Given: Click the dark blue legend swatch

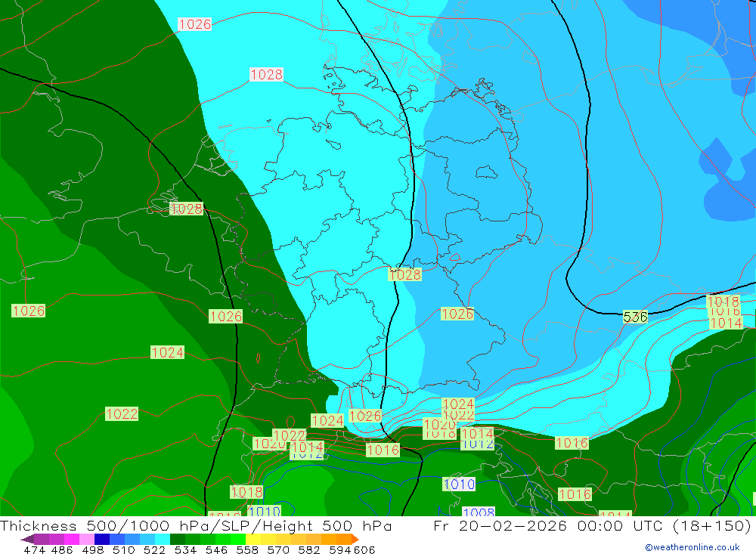Looking at the screenshot, I should pos(102,539).
